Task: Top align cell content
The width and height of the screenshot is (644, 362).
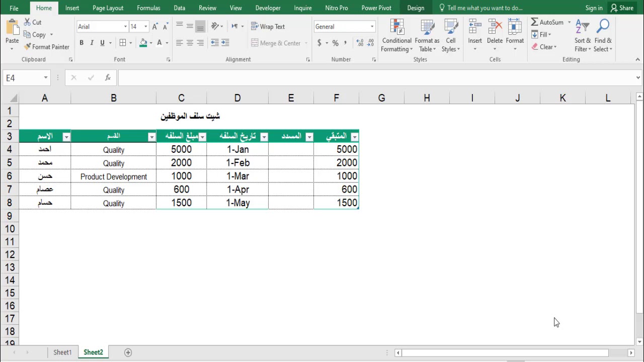Action: tap(179, 26)
